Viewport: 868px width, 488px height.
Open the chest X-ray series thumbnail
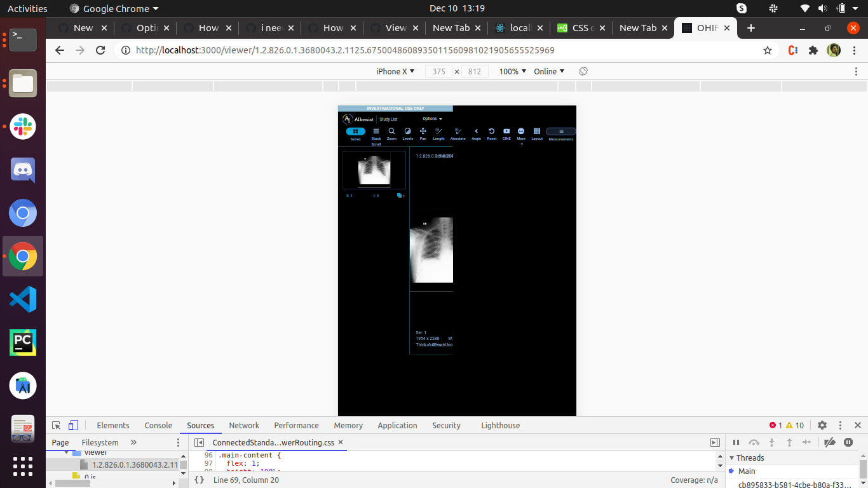pyautogui.click(x=374, y=169)
